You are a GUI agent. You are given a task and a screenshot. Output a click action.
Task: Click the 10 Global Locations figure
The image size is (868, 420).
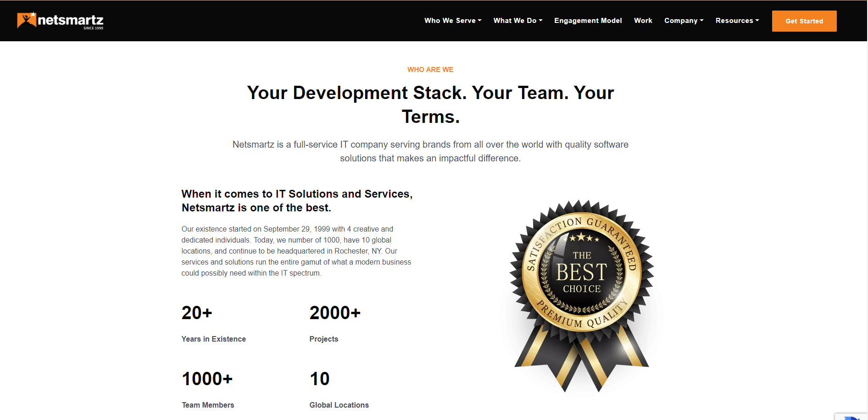(x=319, y=379)
